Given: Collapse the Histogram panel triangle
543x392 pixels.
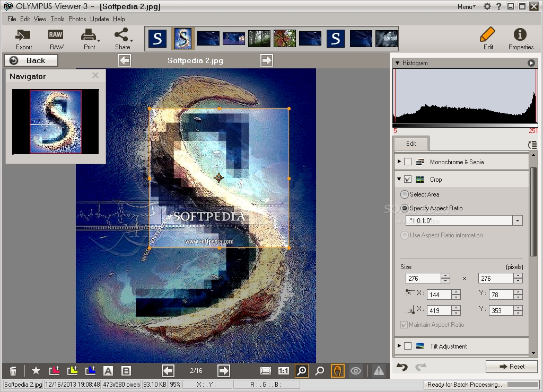Looking at the screenshot, I should [397, 63].
